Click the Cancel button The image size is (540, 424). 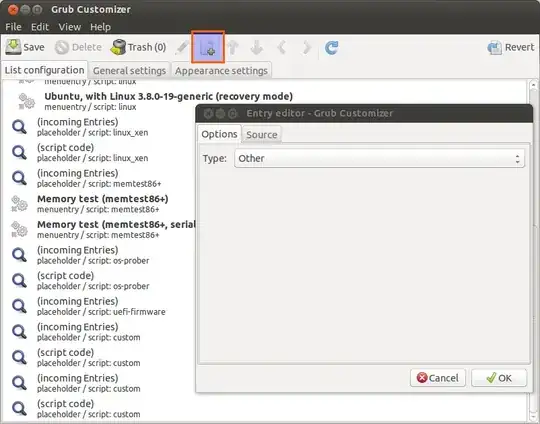click(x=438, y=378)
